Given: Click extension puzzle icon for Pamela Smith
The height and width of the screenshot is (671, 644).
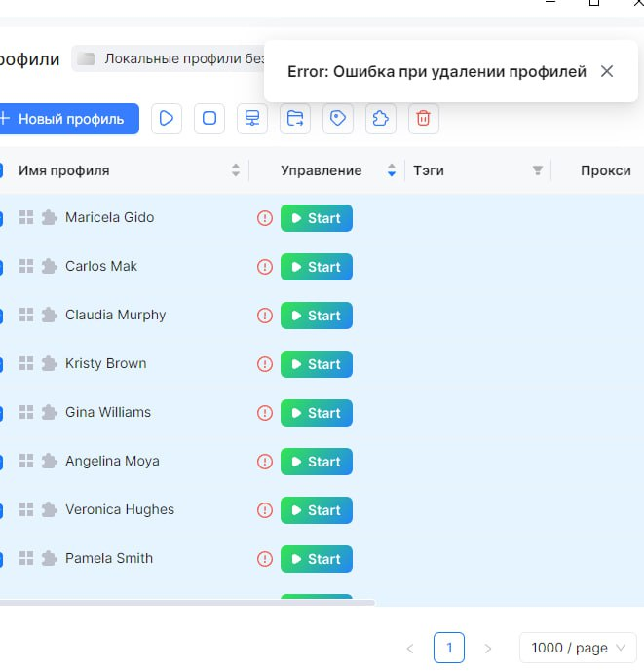Looking at the screenshot, I should (50, 558).
